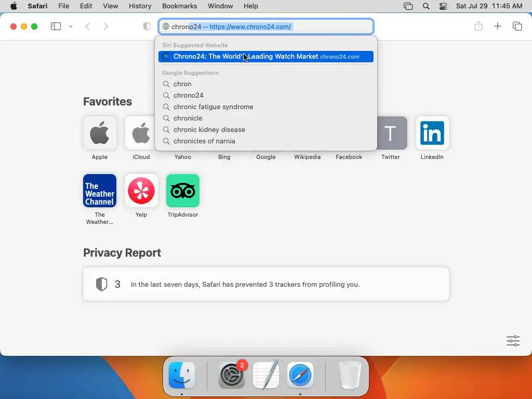Open a new tab with plus button
Screen dimensions: 532x399
click(x=497, y=26)
